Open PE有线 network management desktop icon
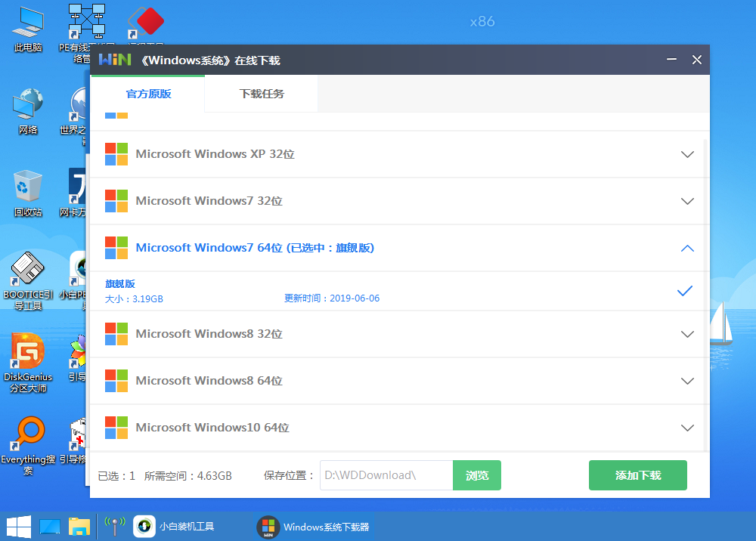Image resolution: width=756 pixels, height=541 pixels. point(87,22)
